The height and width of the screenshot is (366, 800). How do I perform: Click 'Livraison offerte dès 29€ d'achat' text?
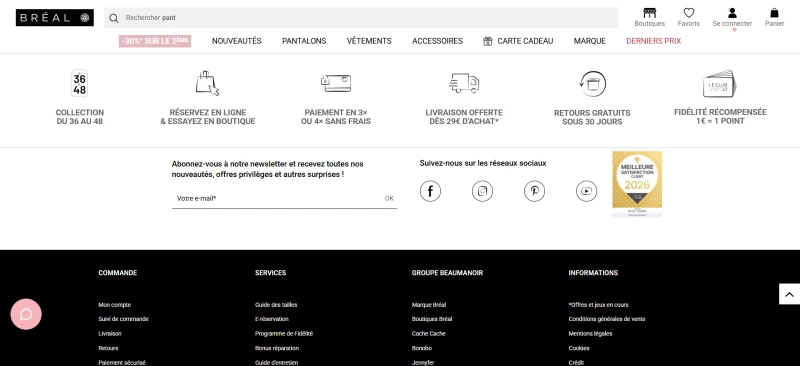click(x=464, y=117)
